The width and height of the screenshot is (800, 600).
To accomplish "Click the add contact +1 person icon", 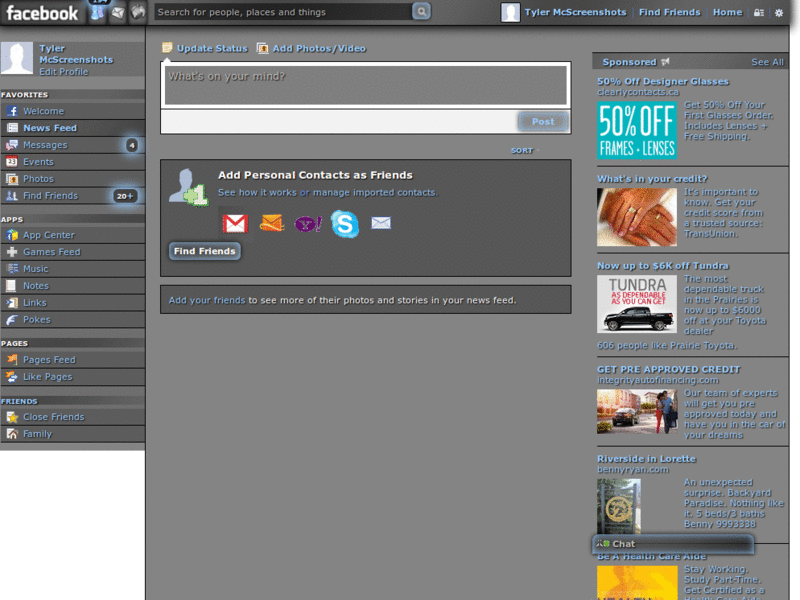I will 188,187.
